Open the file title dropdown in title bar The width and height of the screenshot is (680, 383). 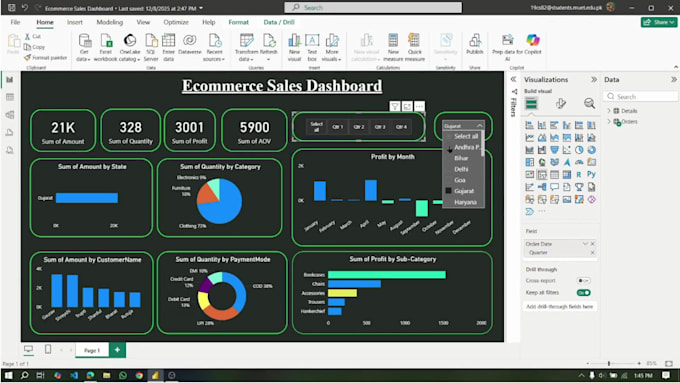pos(201,8)
